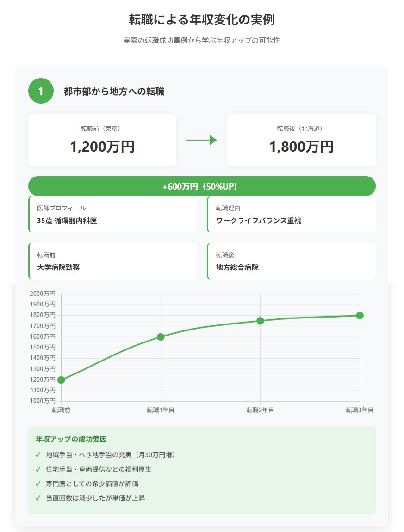Click checkmark beside 専門医としての希少価値が評価
This screenshot has height=532, width=404.
(x=38, y=484)
